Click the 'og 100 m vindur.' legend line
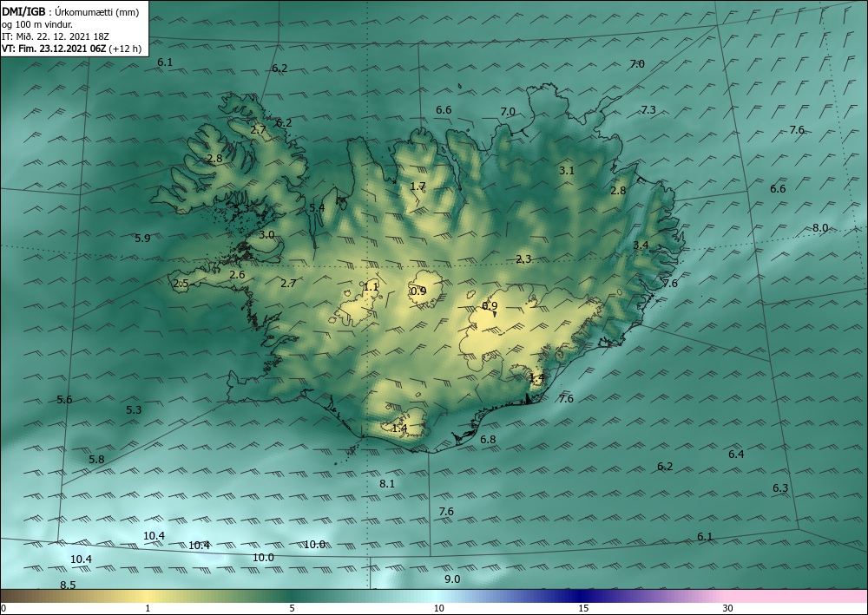868x615 pixels. [36, 24]
